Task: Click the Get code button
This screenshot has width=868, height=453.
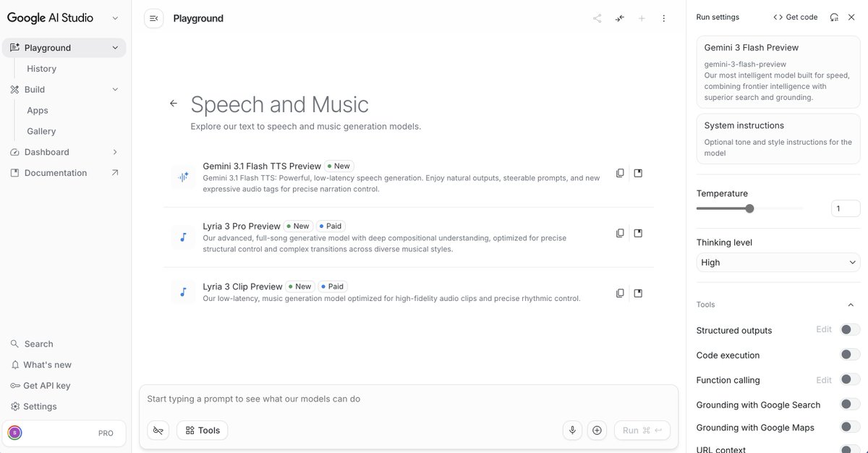Action: click(x=796, y=17)
